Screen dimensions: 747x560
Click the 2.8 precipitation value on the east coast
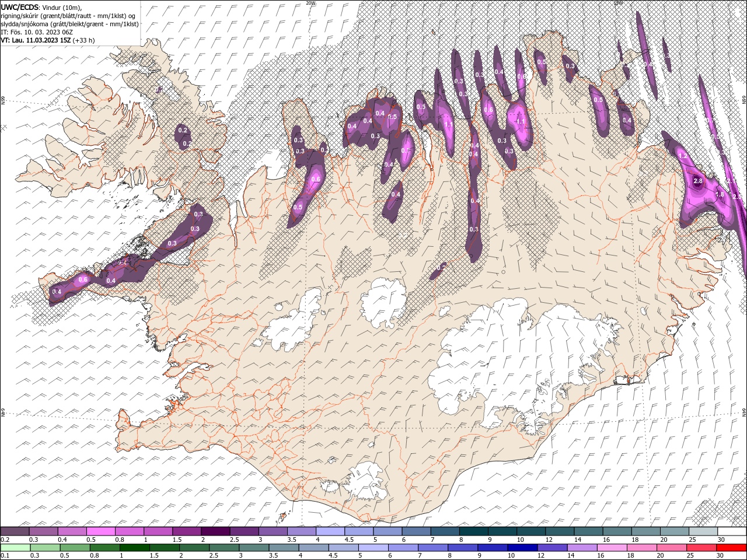point(698,181)
